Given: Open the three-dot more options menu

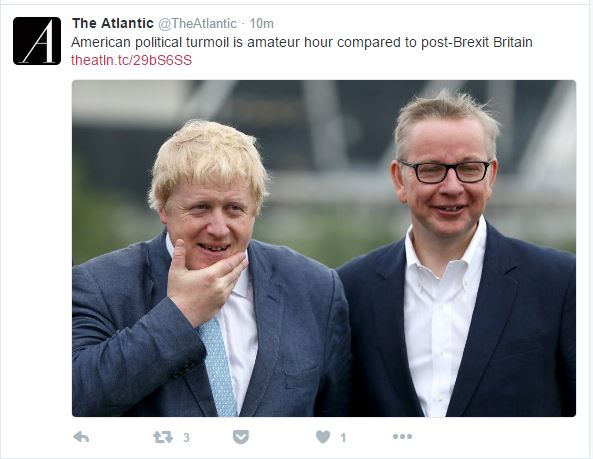Looking at the screenshot, I should click(402, 437).
